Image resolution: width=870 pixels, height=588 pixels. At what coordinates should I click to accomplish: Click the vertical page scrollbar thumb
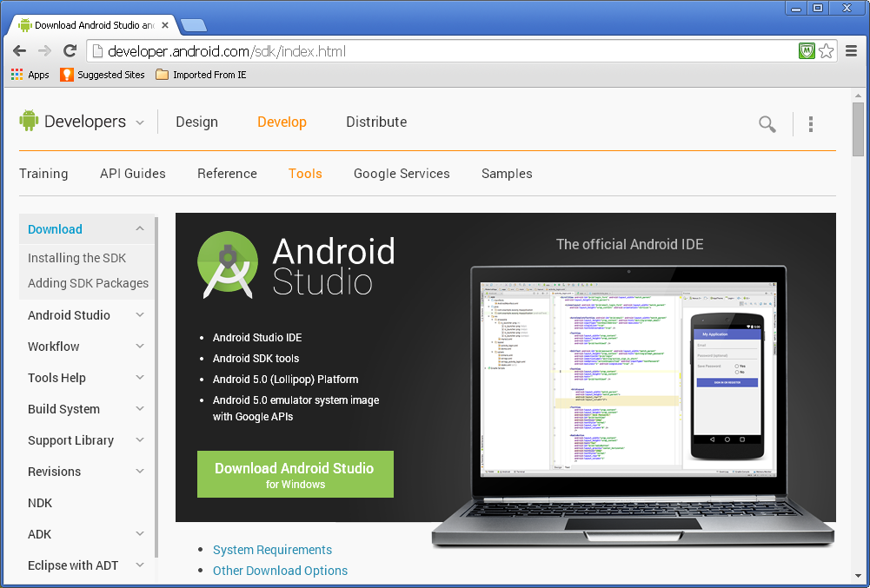coord(859,129)
